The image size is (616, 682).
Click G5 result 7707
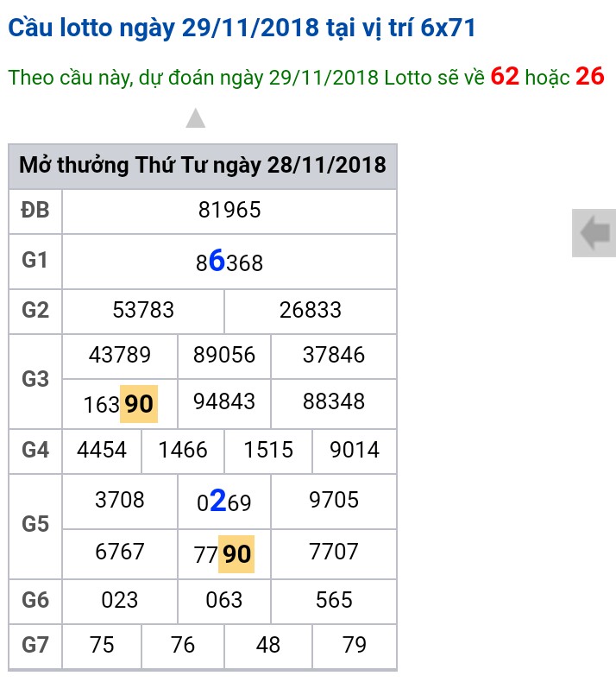pyautogui.click(x=333, y=552)
